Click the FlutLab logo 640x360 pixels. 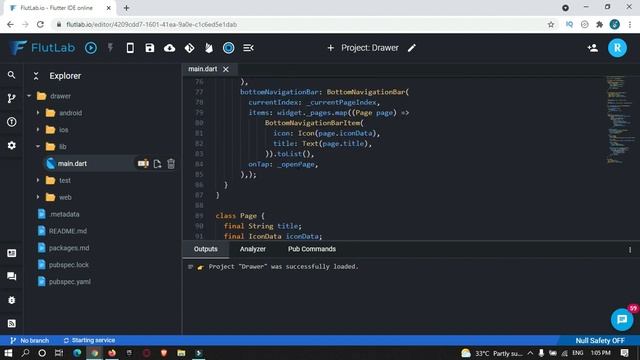coord(42,48)
